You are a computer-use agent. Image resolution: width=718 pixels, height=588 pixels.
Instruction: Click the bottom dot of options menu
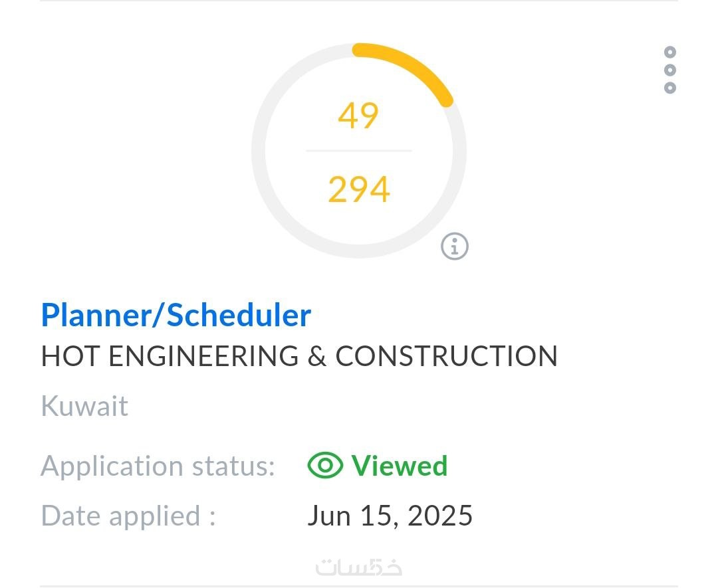click(x=669, y=88)
